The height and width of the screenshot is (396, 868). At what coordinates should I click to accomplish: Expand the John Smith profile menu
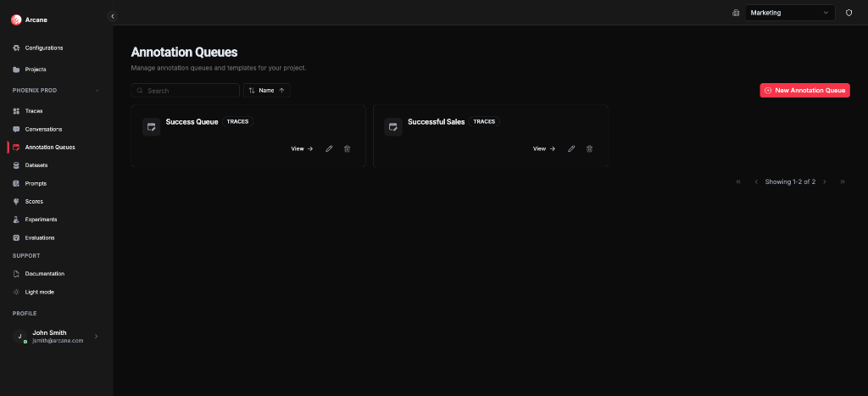coord(97,336)
